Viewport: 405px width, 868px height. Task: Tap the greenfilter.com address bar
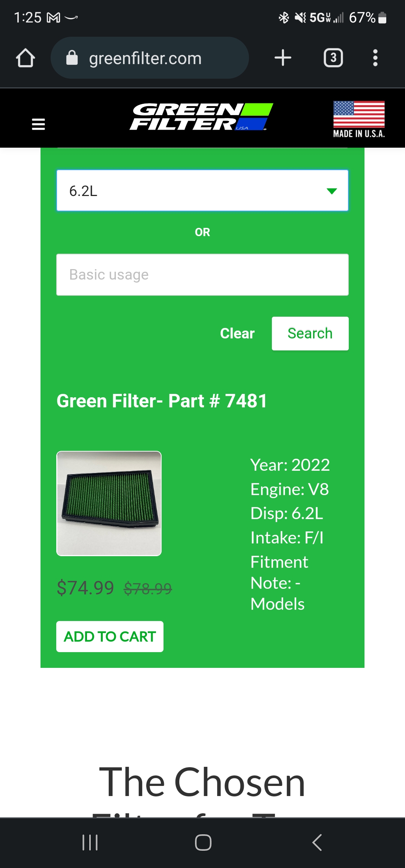click(x=150, y=58)
